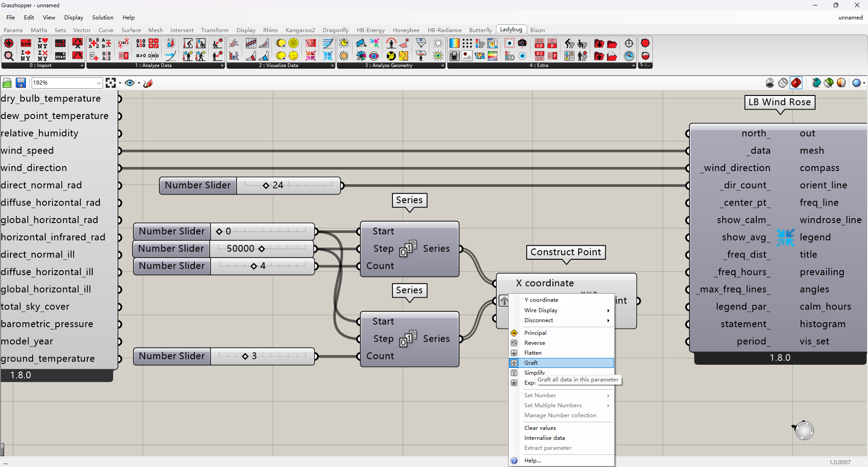
Task: Select the view analysis eye icon
Action: pyautogui.click(x=374, y=56)
